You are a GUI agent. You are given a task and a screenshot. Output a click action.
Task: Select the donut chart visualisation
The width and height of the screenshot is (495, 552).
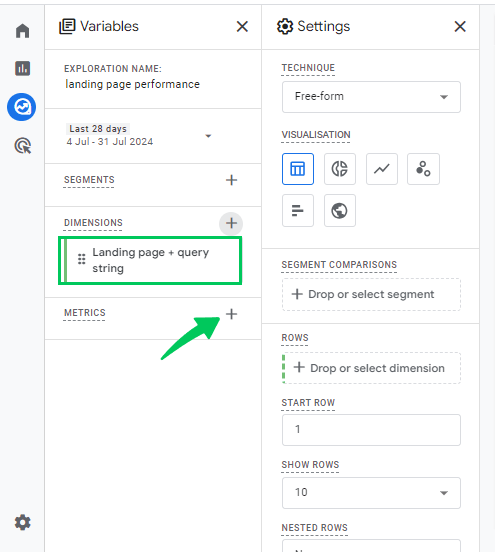(x=340, y=169)
